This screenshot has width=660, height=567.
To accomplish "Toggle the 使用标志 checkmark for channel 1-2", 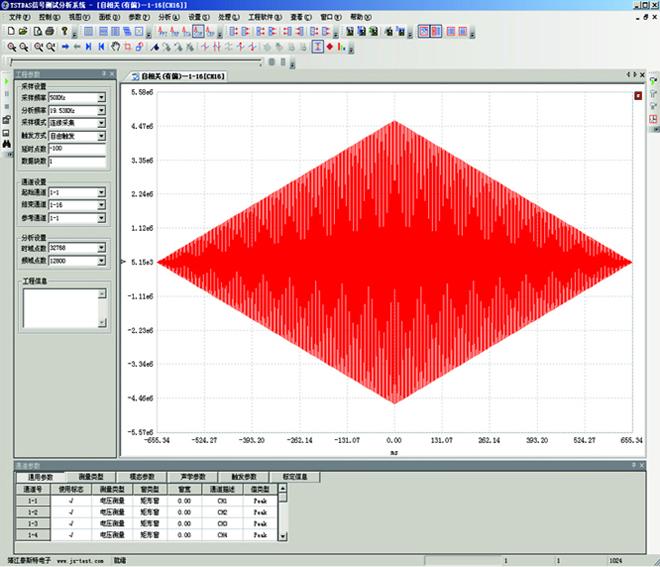I will tap(70, 512).
